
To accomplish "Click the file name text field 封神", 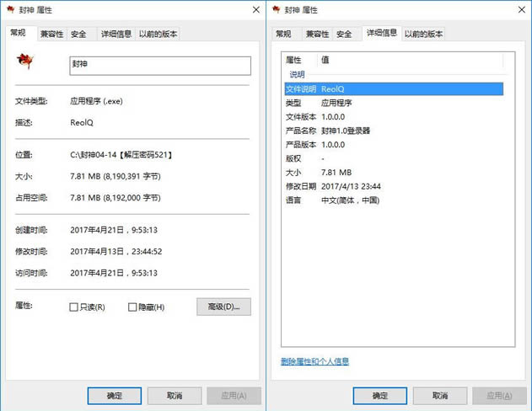I will pyautogui.click(x=159, y=67).
